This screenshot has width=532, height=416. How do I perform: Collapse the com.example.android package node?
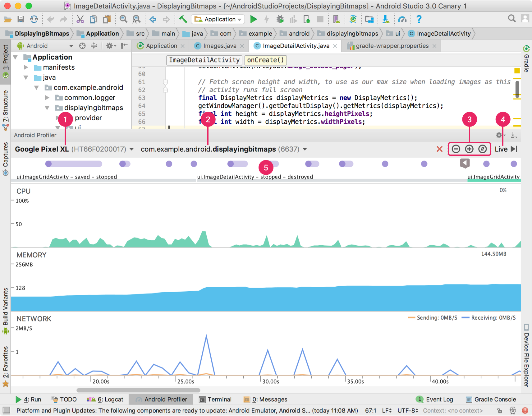click(x=36, y=87)
